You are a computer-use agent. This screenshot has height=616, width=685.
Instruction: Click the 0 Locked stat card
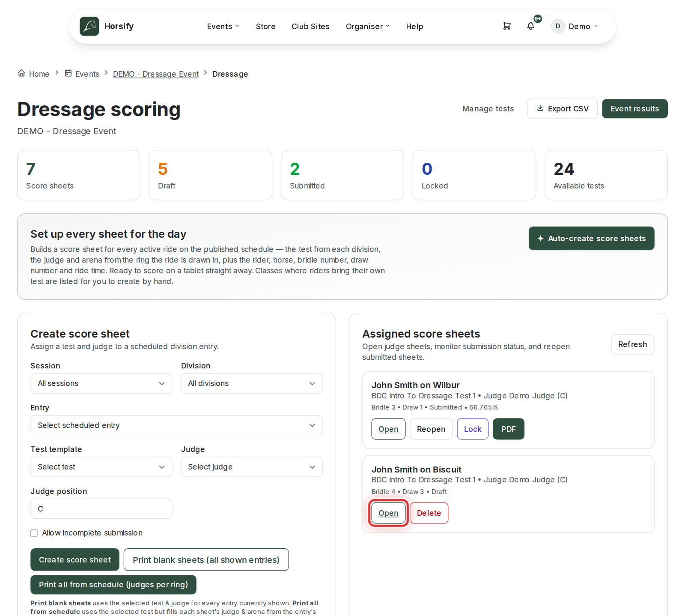[x=474, y=175]
